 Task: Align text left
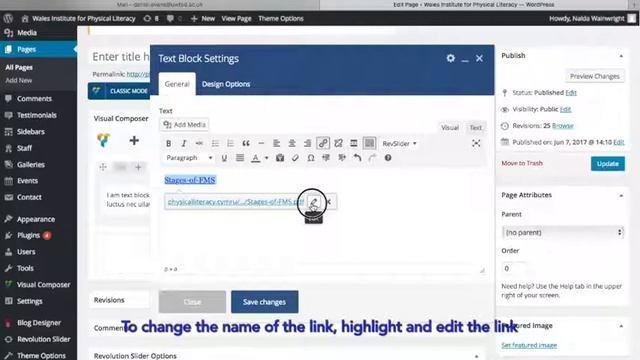click(x=276, y=144)
